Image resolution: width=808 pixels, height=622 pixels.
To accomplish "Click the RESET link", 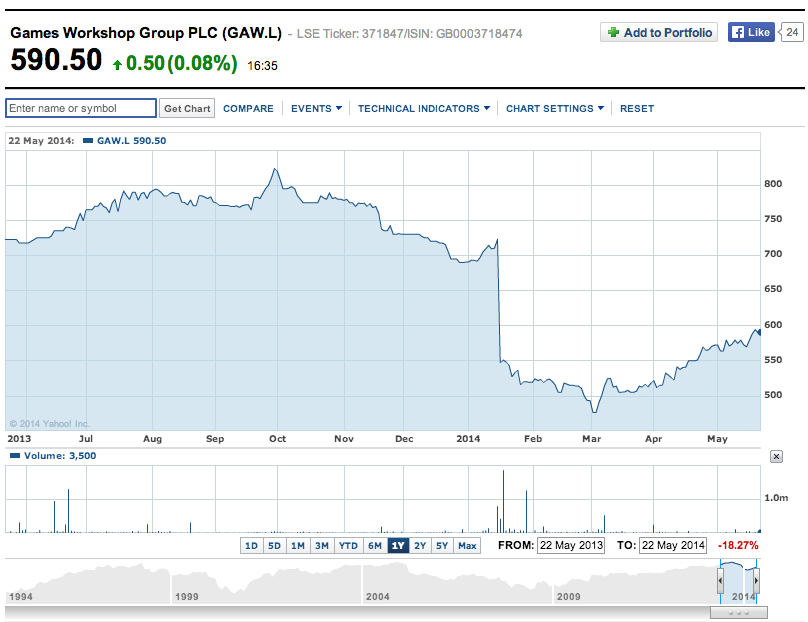I will [637, 109].
